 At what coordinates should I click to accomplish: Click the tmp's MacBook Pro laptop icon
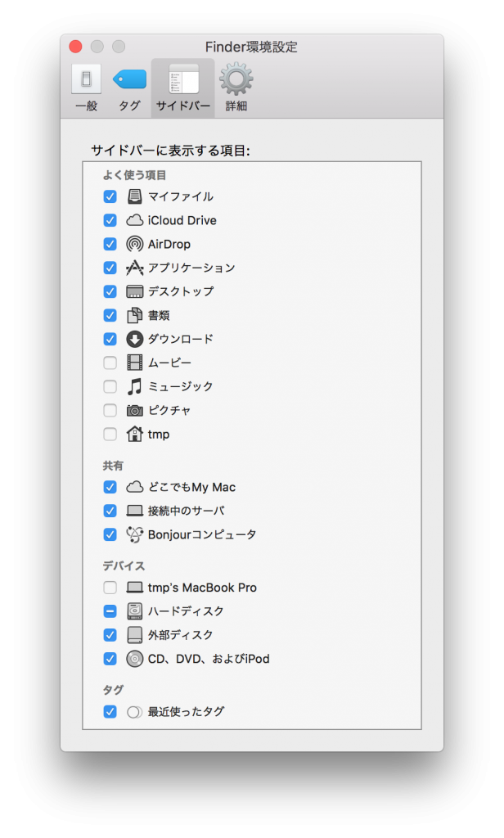pyautogui.click(x=135, y=588)
